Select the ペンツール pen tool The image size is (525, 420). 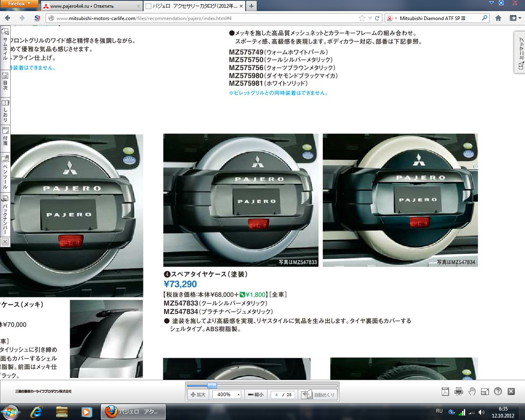coord(5,172)
